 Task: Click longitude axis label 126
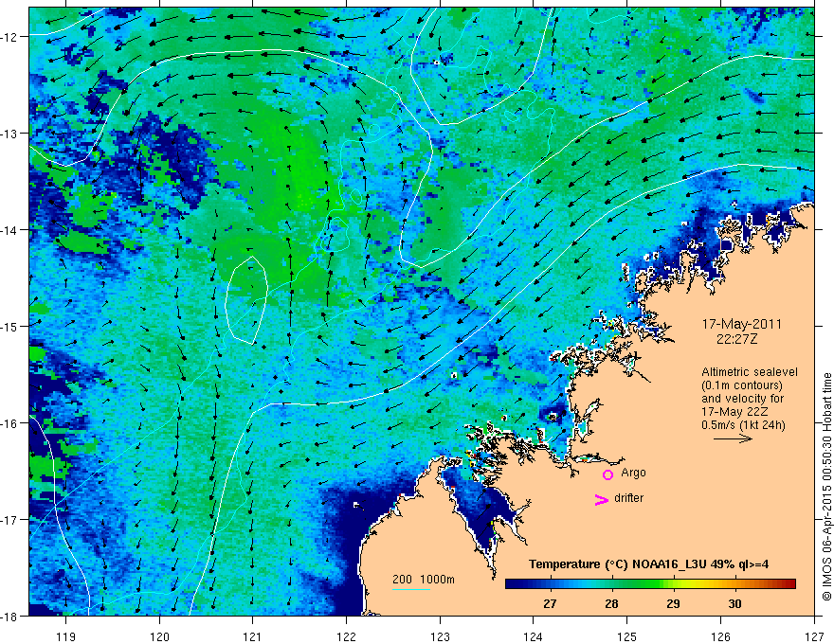720,636
